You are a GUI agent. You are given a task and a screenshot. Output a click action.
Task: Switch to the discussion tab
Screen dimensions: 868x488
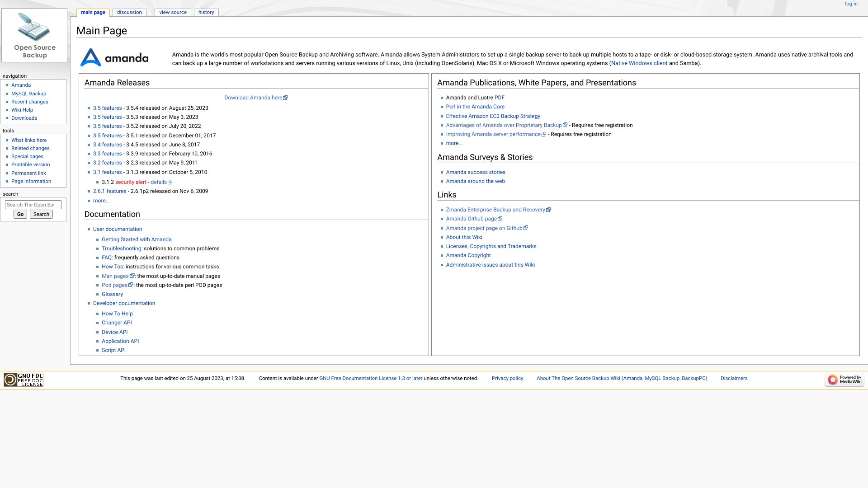click(129, 13)
